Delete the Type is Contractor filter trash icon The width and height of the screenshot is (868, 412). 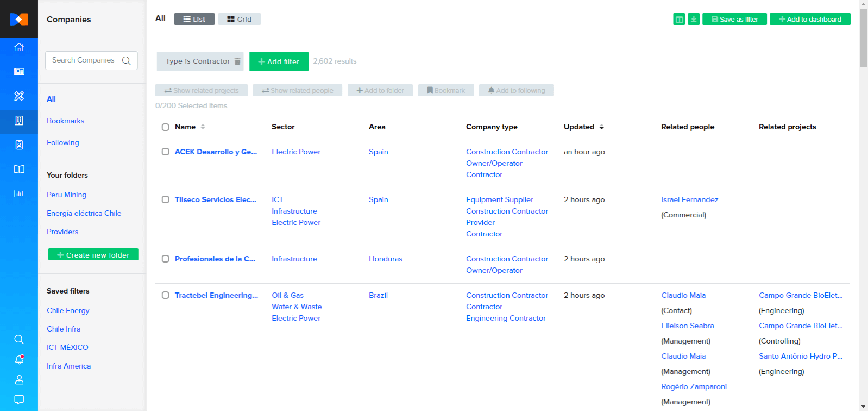click(237, 61)
